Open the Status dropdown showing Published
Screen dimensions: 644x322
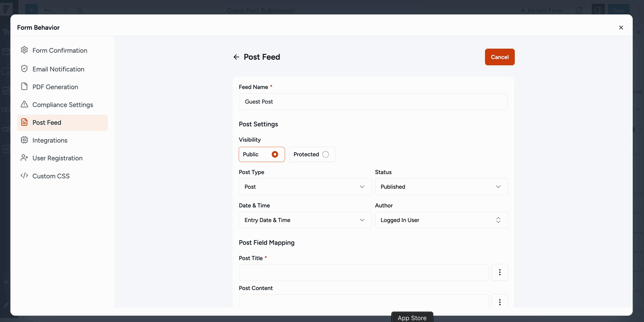click(441, 187)
